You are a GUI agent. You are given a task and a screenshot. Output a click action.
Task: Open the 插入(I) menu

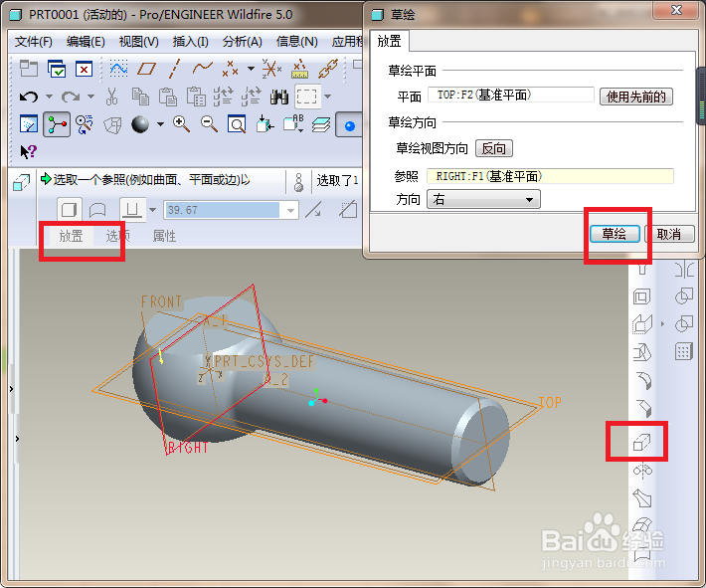tap(191, 42)
